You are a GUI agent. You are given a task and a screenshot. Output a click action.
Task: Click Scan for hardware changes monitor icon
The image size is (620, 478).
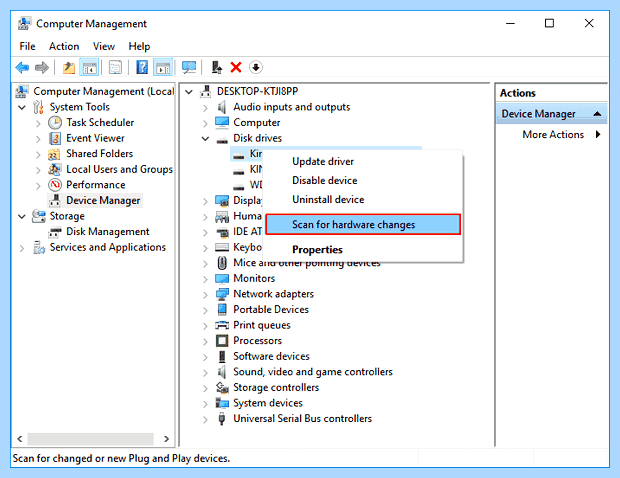189,68
